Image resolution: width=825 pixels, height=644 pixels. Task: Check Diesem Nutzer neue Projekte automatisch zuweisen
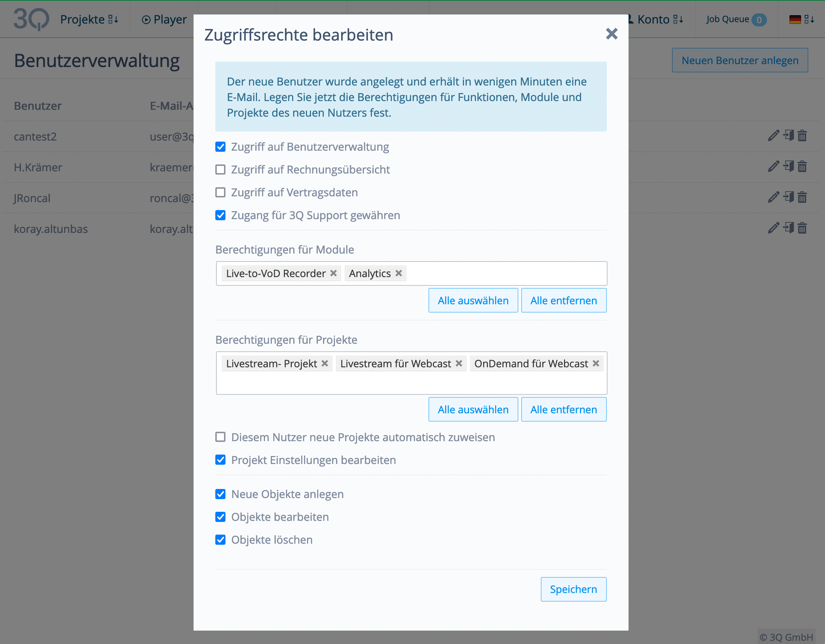click(x=220, y=437)
